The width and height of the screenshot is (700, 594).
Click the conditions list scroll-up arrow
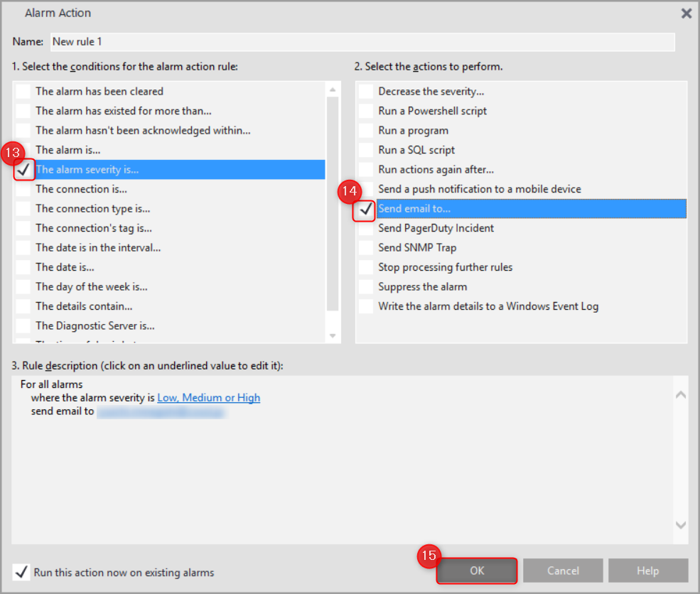tap(333, 90)
